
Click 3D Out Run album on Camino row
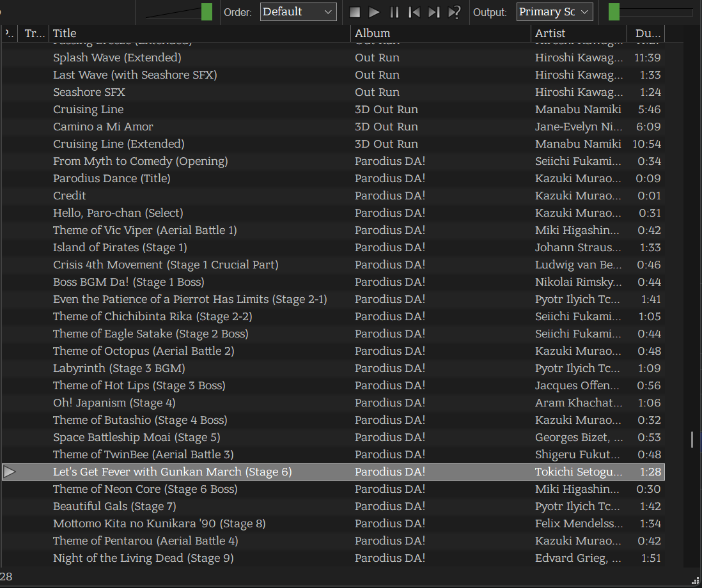tap(386, 127)
